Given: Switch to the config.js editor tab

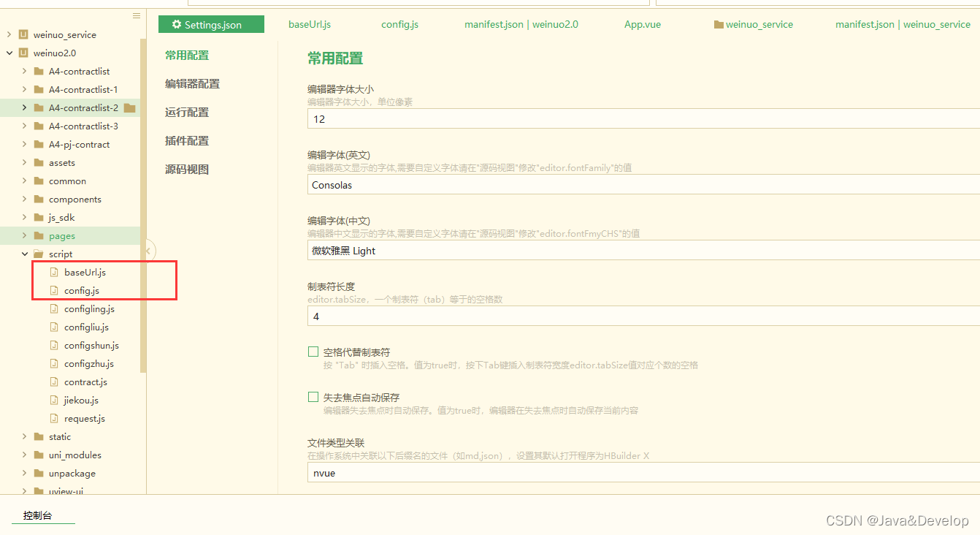Looking at the screenshot, I should [x=400, y=24].
